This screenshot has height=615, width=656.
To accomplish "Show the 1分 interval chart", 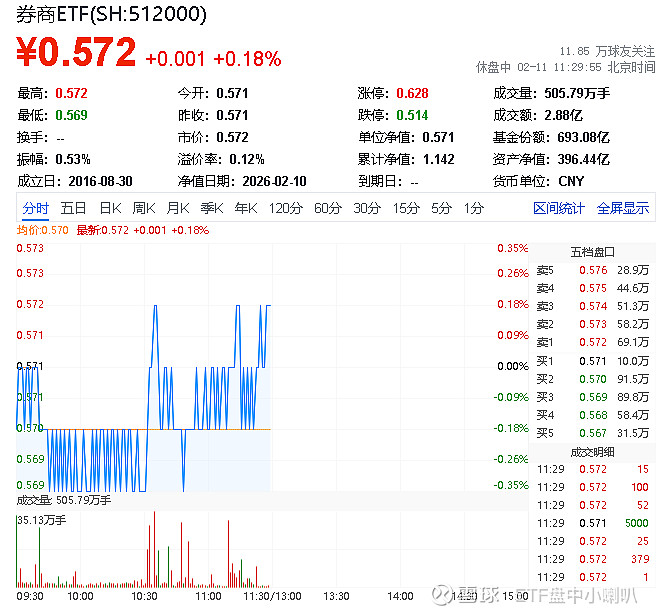I will point(474,208).
